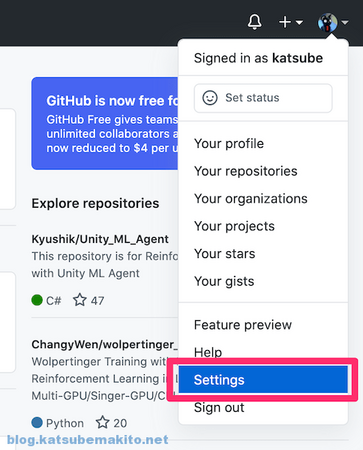Star the Kyushik/Unity_ML_Agent repository
The height and width of the screenshot is (450, 363).
pyautogui.click(x=80, y=300)
